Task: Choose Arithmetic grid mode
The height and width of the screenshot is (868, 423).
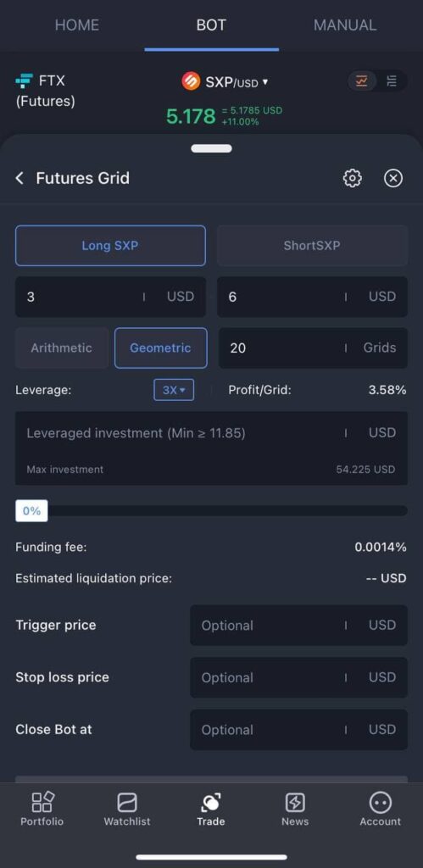Action: point(61,348)
